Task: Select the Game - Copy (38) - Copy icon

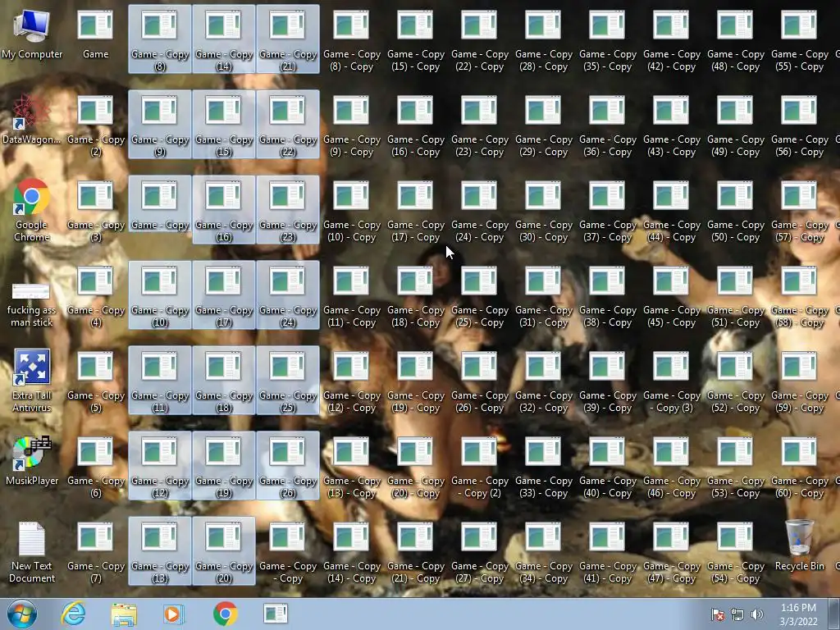Action: coord(608,296)
